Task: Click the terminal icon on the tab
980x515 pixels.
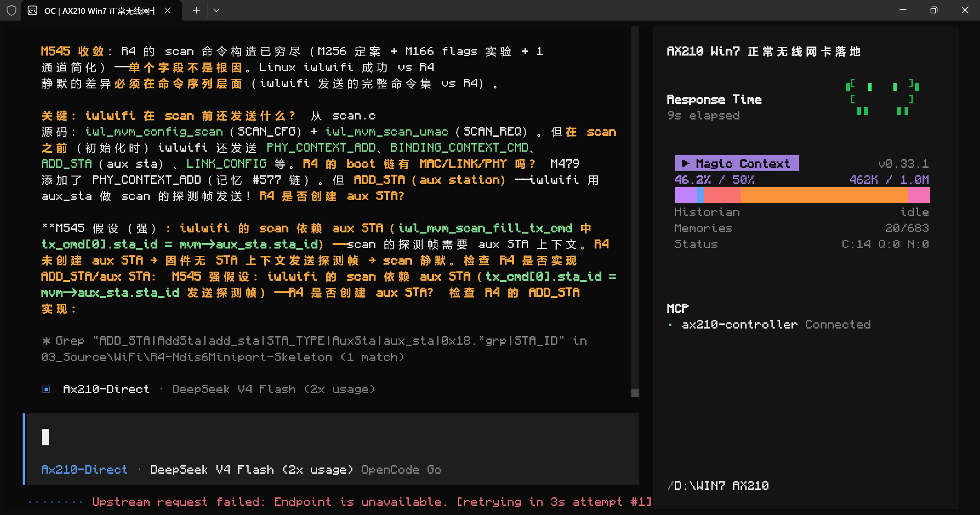Action: 33,10
